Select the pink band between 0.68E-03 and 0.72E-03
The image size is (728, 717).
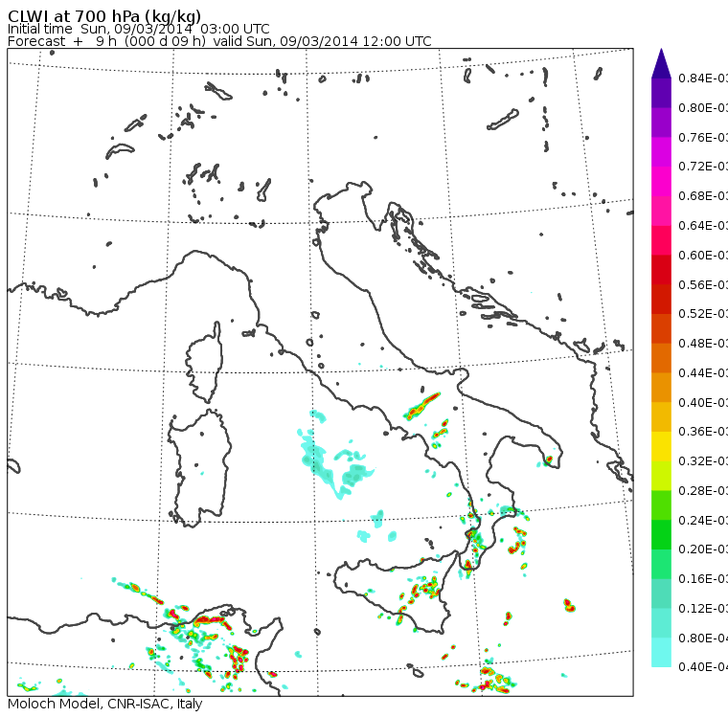coord(661,182)
